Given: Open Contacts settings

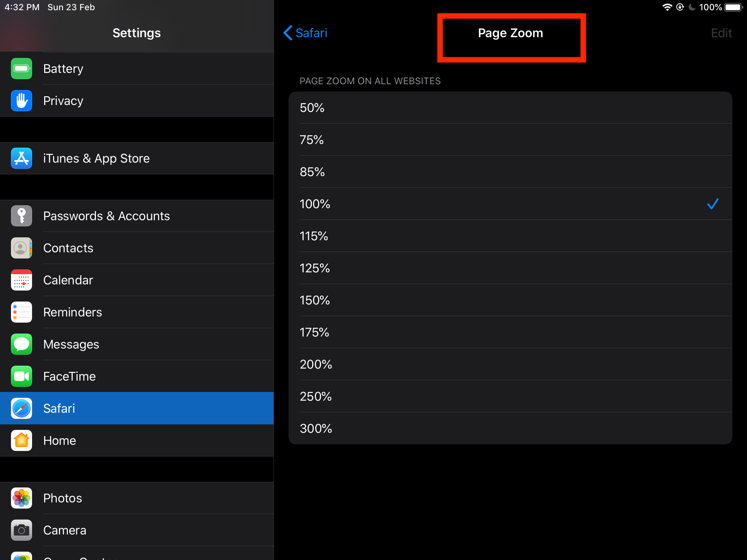Looking at the screenshot, I should coord(137,248).
